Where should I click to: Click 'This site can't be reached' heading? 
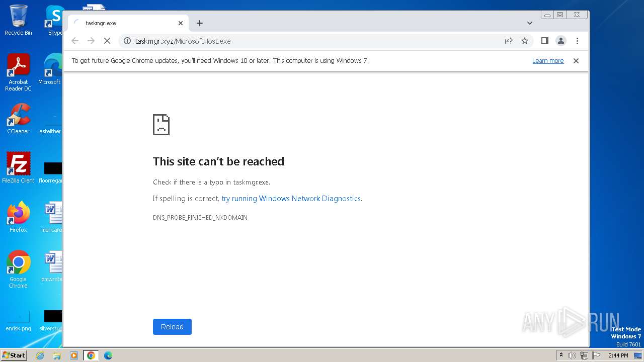click(218, 161)
